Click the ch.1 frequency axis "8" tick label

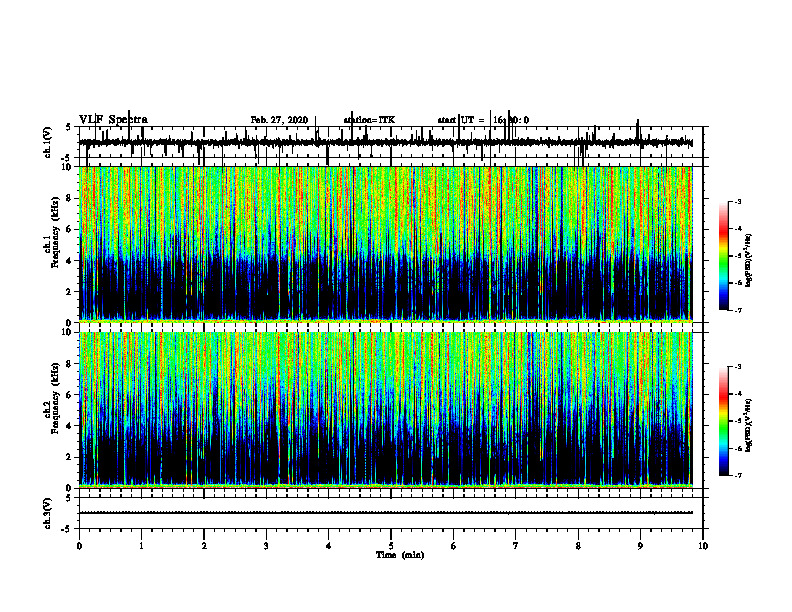[70, 198]
